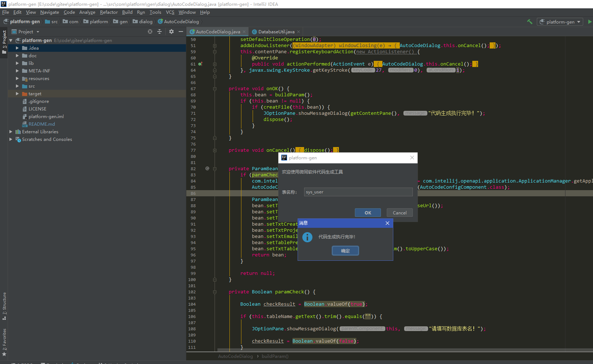Screen dimensions: 593x364
Task: Open the Refactor menu
Action: [x=109, y=12]
